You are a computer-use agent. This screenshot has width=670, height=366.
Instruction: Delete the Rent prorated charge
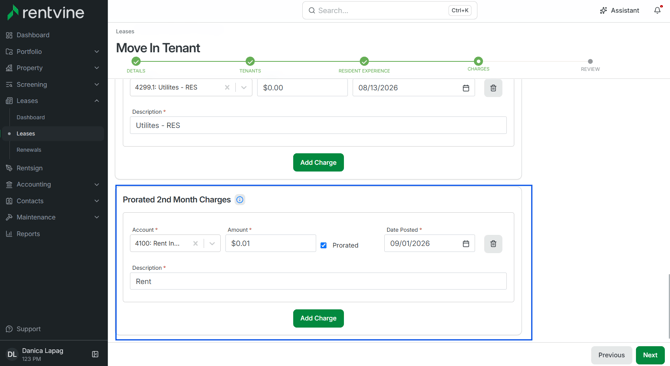click(x=493, y=244)
